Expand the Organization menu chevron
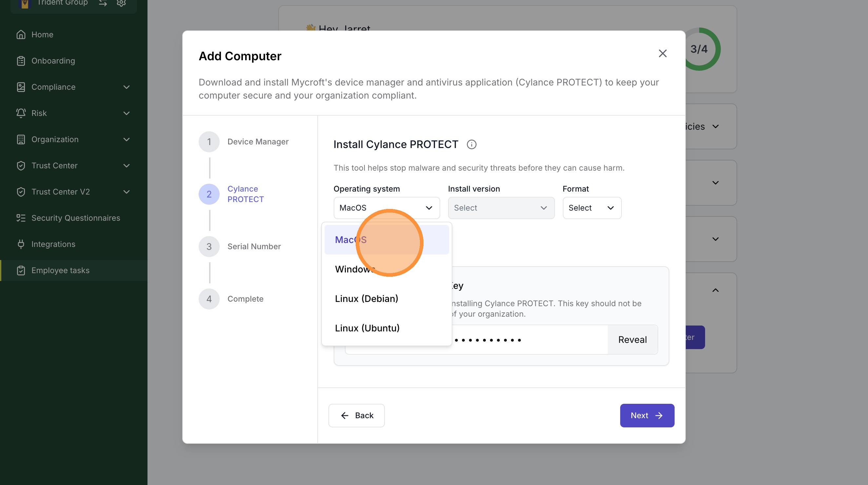868x485 pixels. (x=126, y=139)
